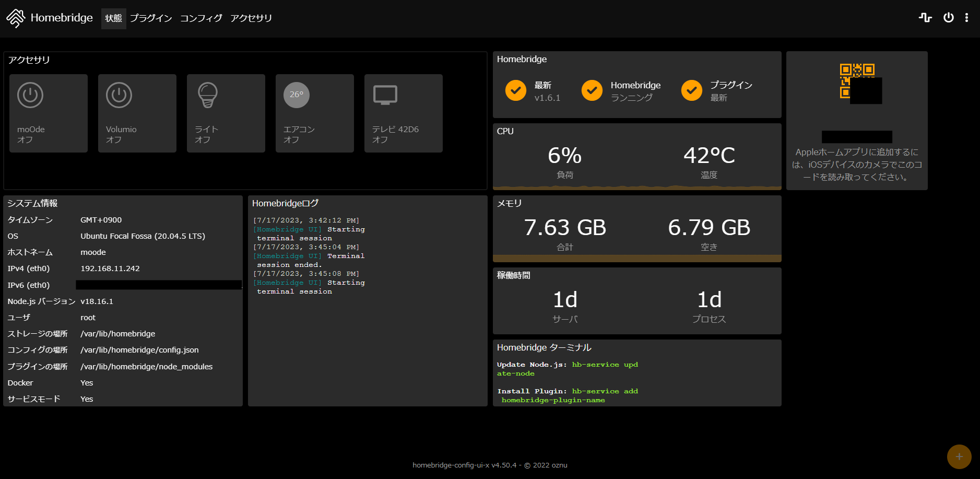The width and height of the screenshot is (980, 479).
Task: Click the IPv4 address 192.168.11.242
Action: 110,268
